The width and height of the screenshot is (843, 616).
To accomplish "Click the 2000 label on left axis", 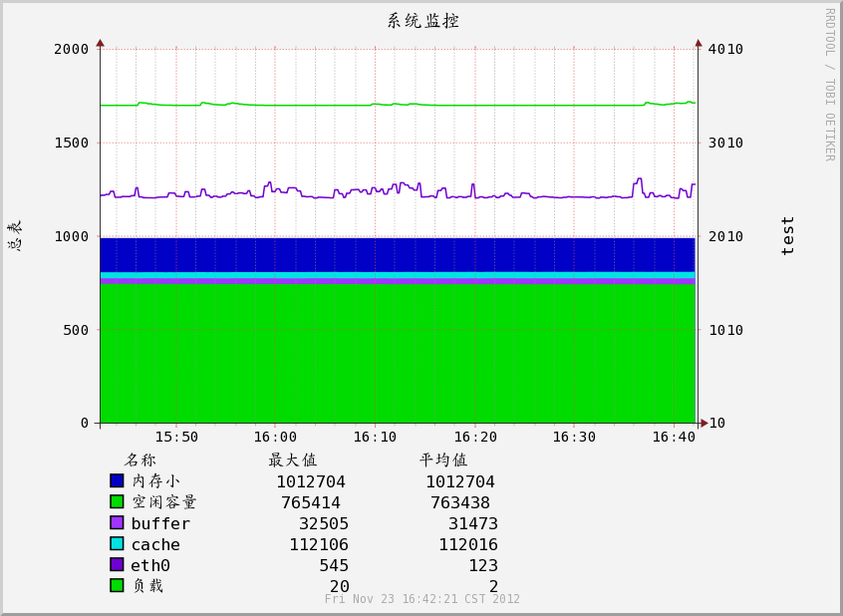I will 71,49.
